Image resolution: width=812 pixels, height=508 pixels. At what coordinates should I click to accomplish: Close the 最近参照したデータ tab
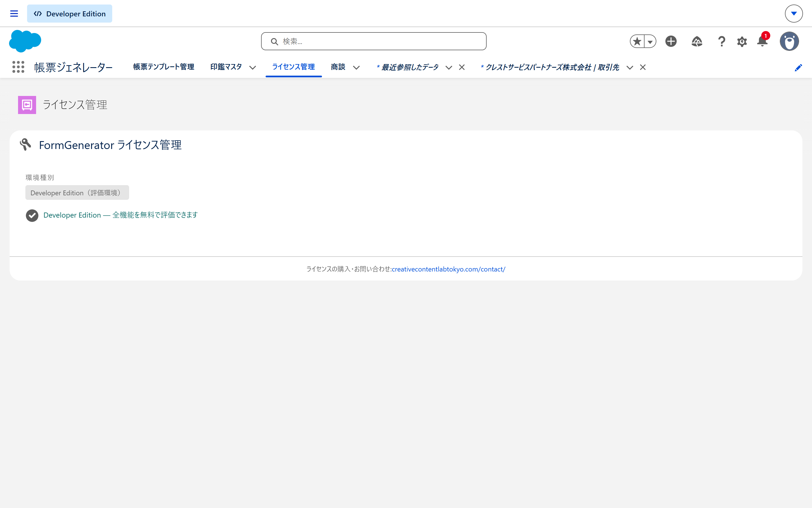(x=462, y=67)
